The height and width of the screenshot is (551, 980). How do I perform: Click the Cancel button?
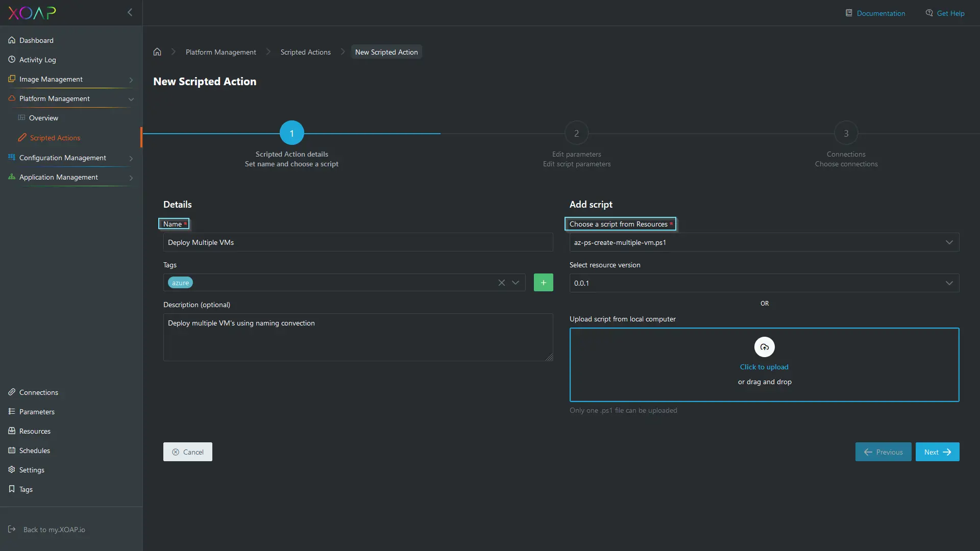[188, 452]
